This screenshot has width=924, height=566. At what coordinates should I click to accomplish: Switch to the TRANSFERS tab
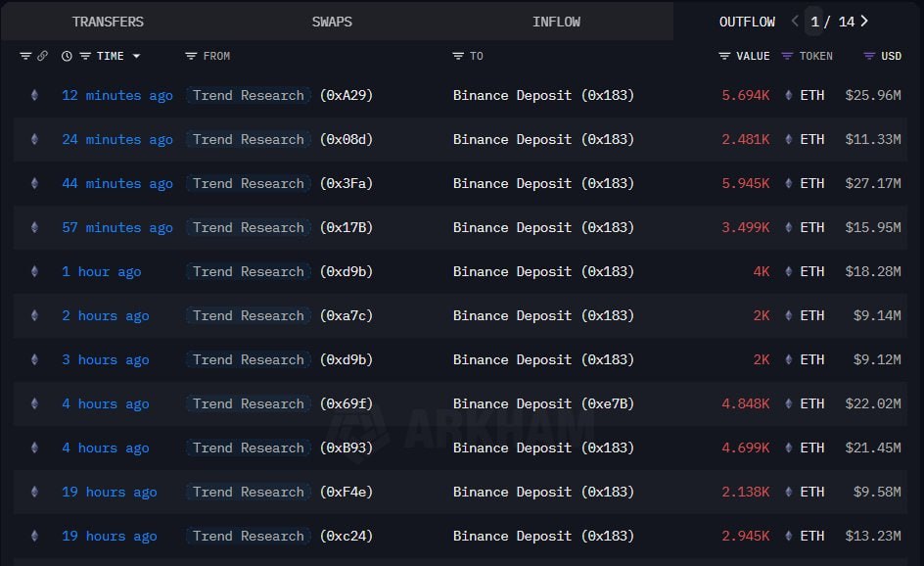(108, 21)
